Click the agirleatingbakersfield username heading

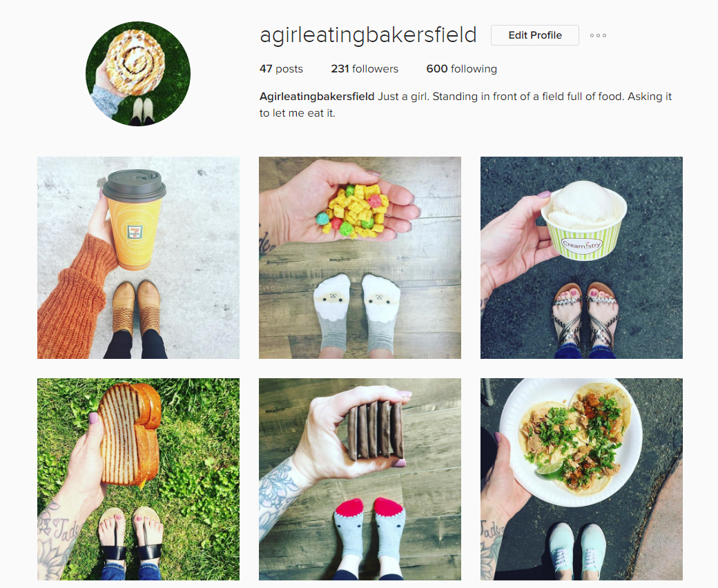click(368, 35)
